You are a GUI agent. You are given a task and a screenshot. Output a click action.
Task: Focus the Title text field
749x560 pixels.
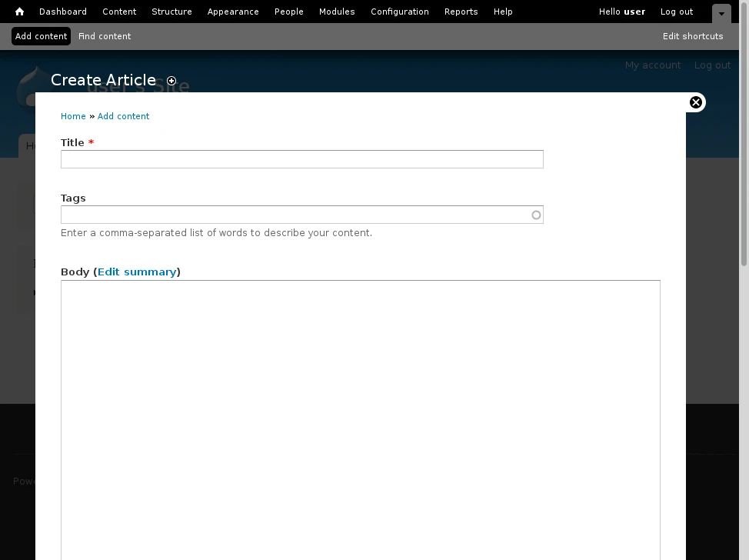(x=301, y=159)
